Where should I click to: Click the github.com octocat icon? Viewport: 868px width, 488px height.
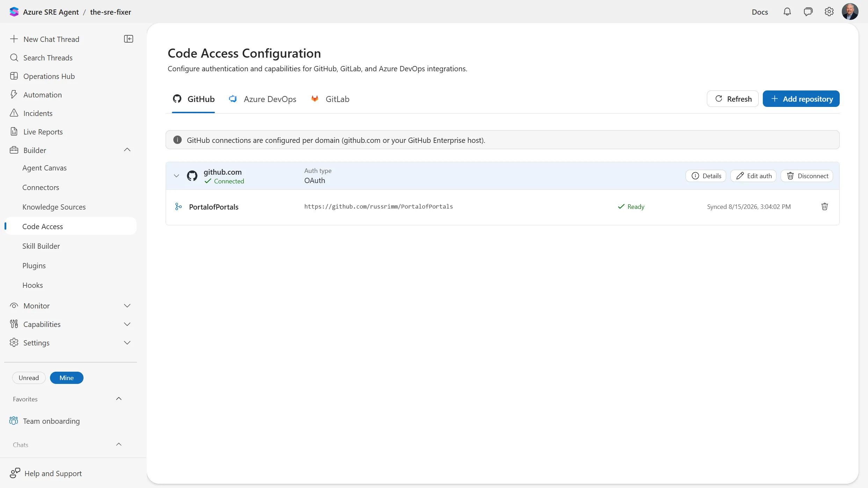192,176
